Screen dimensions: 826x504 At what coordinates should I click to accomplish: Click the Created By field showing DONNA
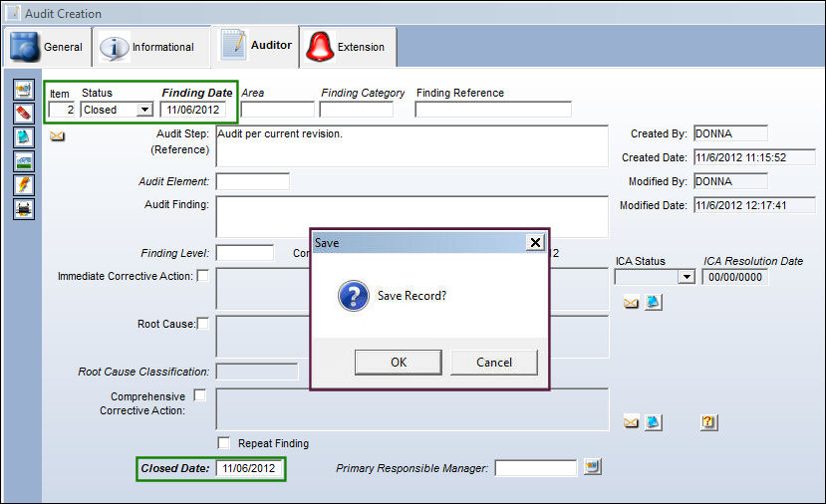[x=730, y=133]
